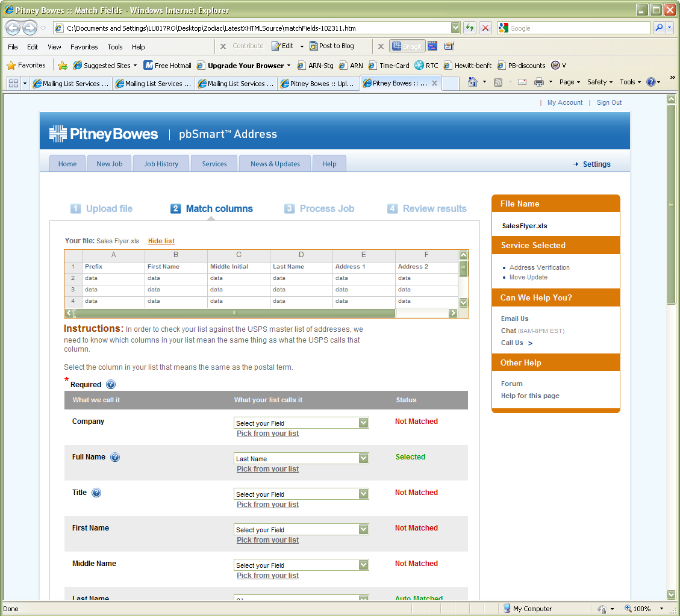Open the News & Updates tab
Image resolution: width=680 pixels, height=616 pixels.
(275, 164)
